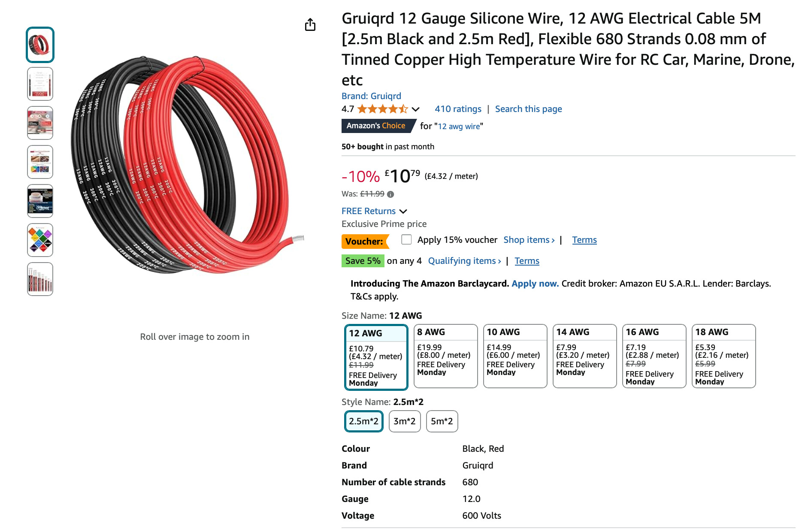The image size is (805, 532).
Task: Open the 410 ratings link
Action: 458,109
